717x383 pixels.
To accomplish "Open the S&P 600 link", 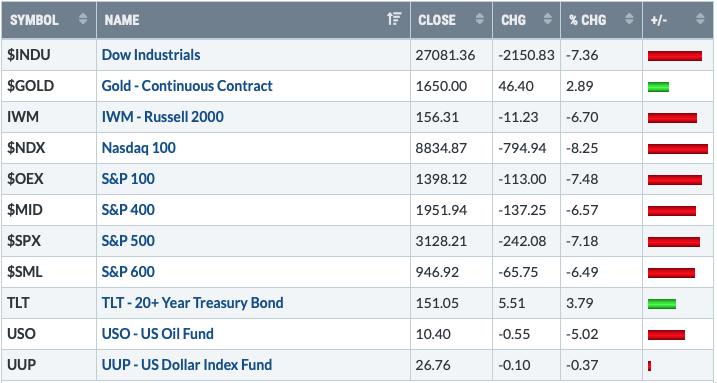I will click(x=128, y=272).
